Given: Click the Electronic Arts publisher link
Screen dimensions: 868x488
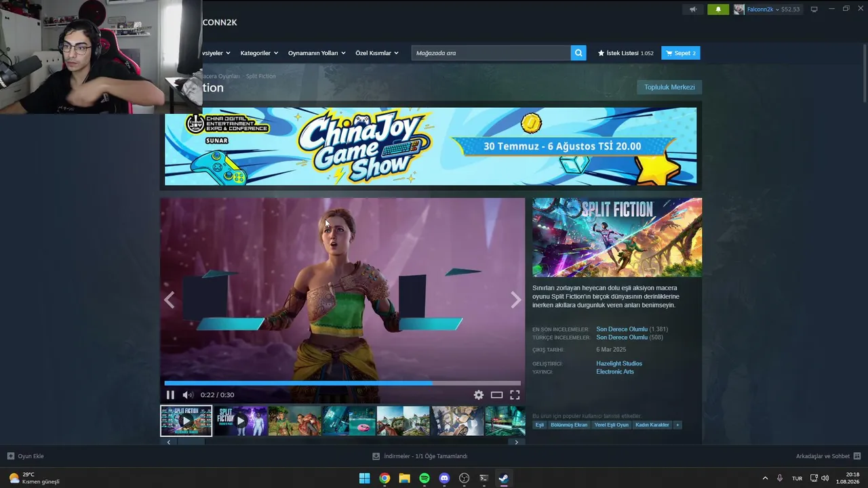Looking at the screenshot, I should (x=615, y=372).
